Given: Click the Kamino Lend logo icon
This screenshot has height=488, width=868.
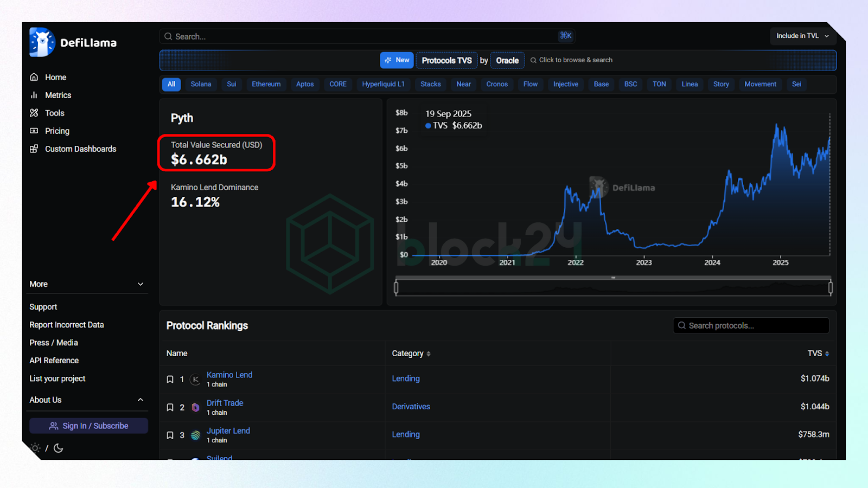Looking at the screenshot, I should click(x=195, y=380).
